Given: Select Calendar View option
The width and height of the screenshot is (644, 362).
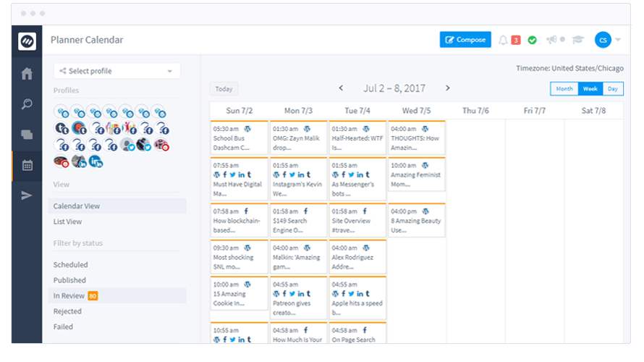Looking at the screenshot, I should (x=117, y=206).
